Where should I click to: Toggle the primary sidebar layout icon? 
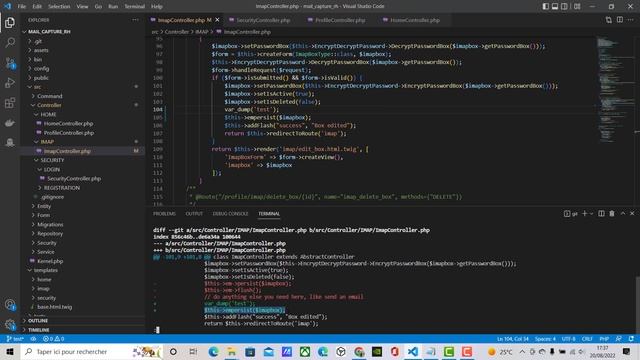coord(546,7)
